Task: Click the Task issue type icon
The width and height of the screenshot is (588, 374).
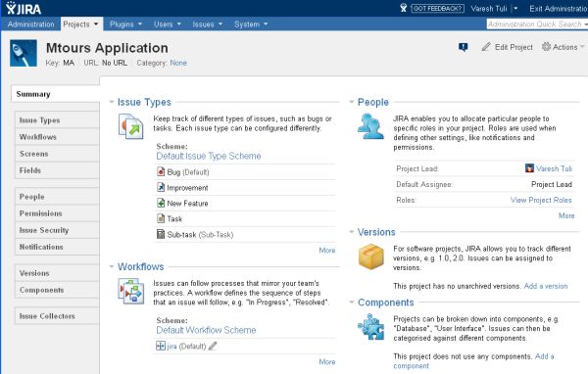Action: click(x=161, y=218)
